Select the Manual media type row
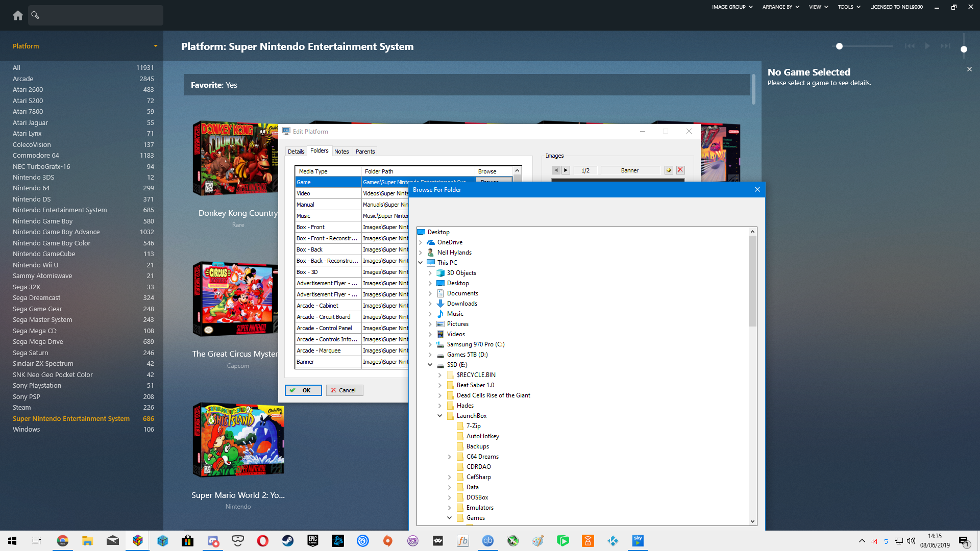The image size is (980, 551). [328, 205]
